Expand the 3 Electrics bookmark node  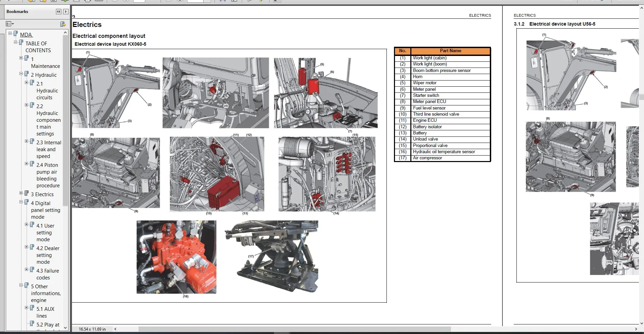click(21, 193)
